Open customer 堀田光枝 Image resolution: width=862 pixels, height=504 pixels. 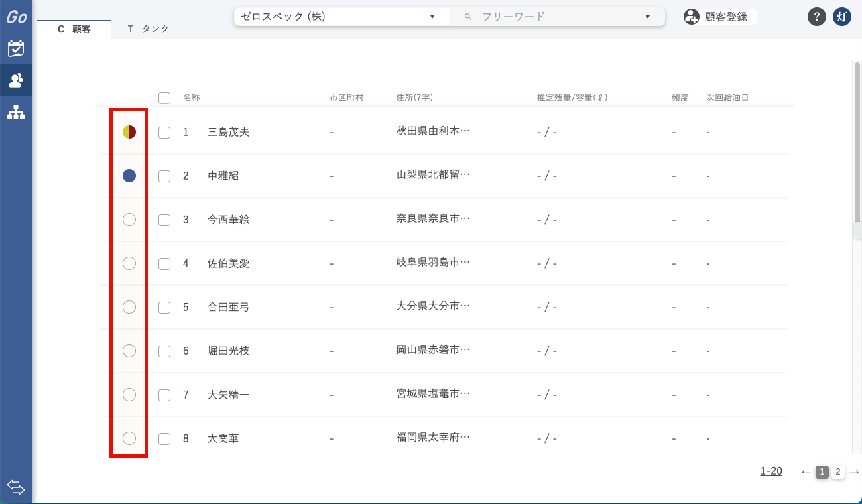point(229,351)
